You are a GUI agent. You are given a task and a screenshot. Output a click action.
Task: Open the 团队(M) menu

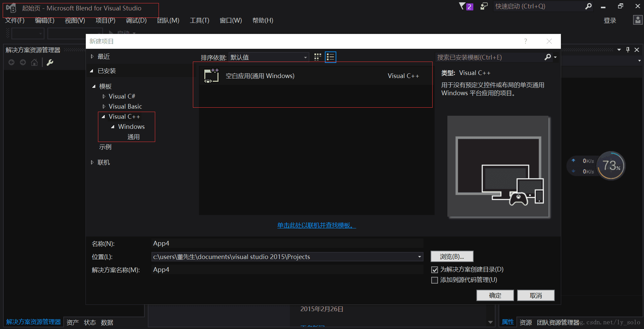click(168, 21)
